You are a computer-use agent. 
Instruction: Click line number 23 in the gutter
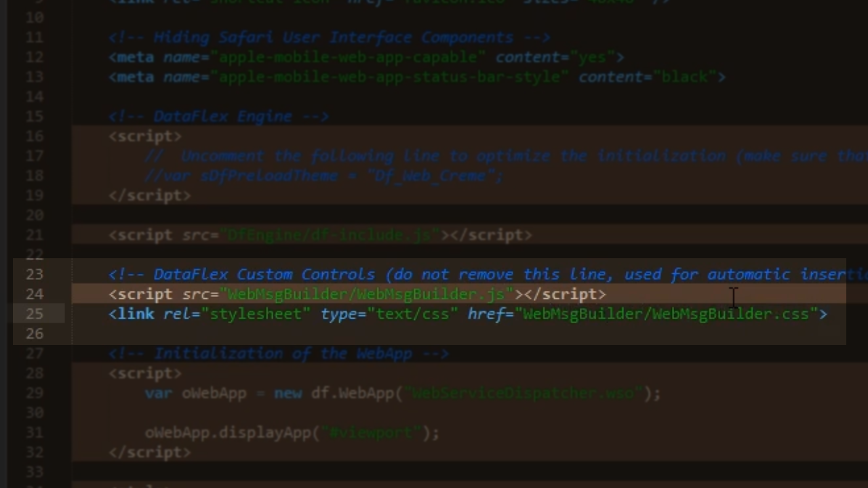(x=34, y=274)
